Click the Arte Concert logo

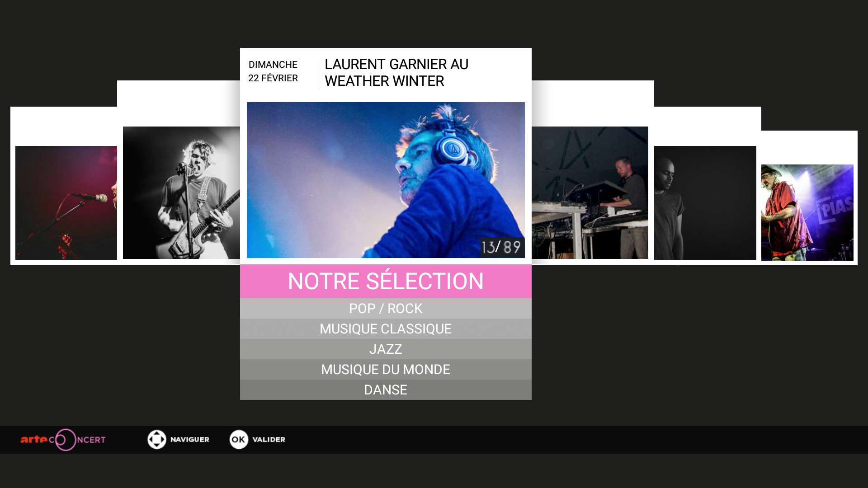pyautogui.click(x=63, y=440)
